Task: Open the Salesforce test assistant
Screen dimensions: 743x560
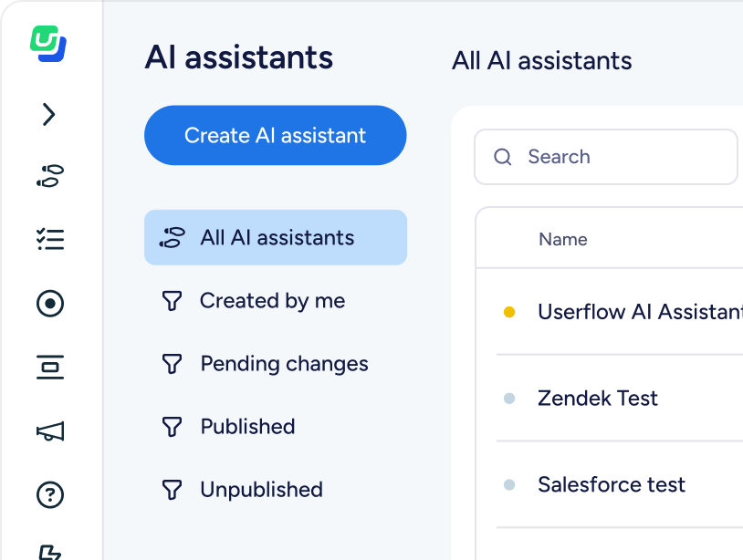Action: click(612, 485)
